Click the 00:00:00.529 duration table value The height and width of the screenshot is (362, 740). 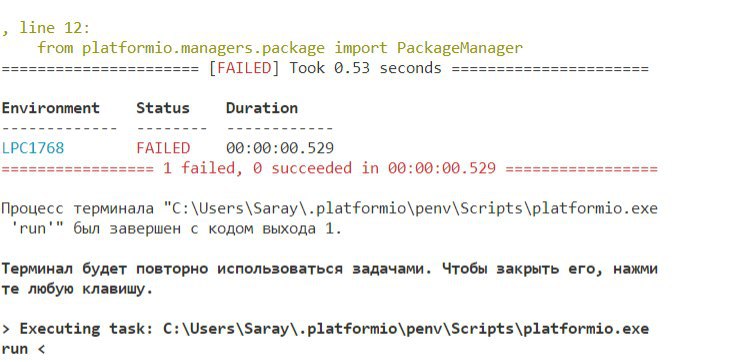pyautogui.click(x=280, y=148)
